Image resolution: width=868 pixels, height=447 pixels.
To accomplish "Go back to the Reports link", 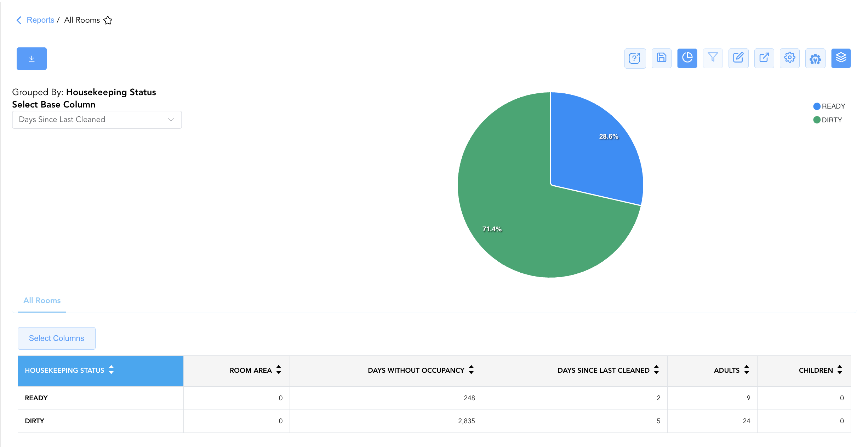I will pos(40,20).
